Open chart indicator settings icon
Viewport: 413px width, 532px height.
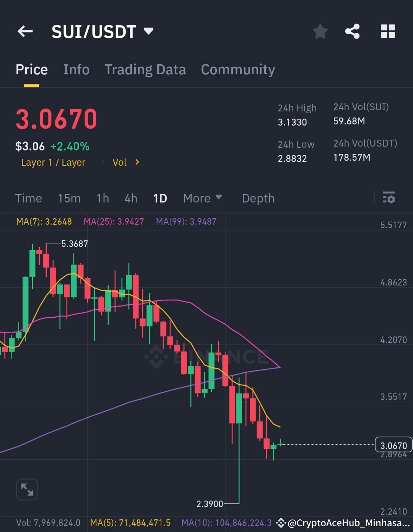point(389,197)
